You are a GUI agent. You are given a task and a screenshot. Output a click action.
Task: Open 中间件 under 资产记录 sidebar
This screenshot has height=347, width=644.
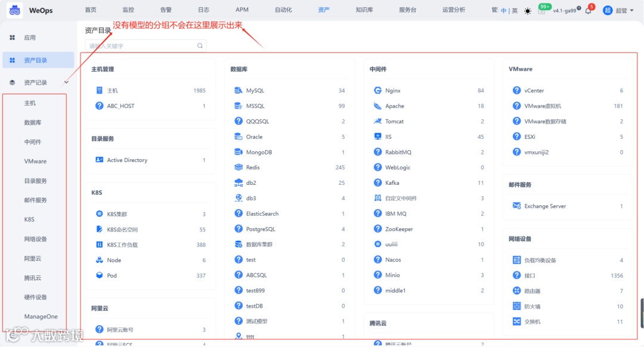(x=33, y=142)
